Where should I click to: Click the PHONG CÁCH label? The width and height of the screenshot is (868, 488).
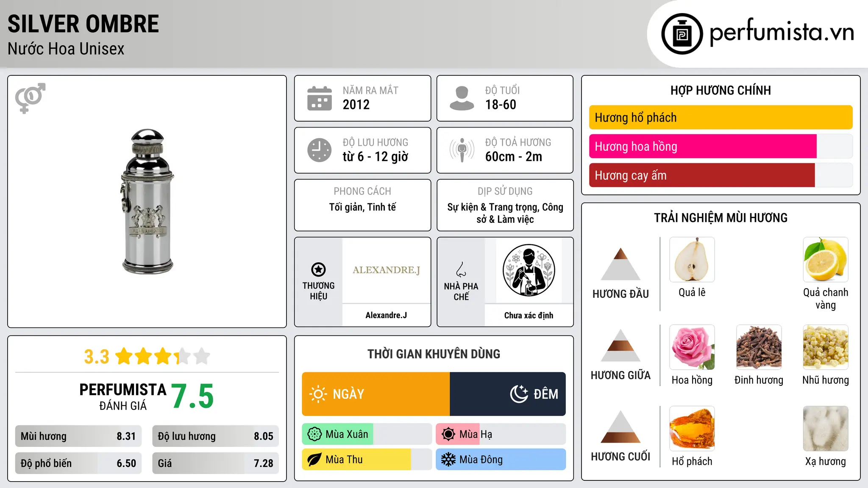pyautogui.click(x=362, y=191)
